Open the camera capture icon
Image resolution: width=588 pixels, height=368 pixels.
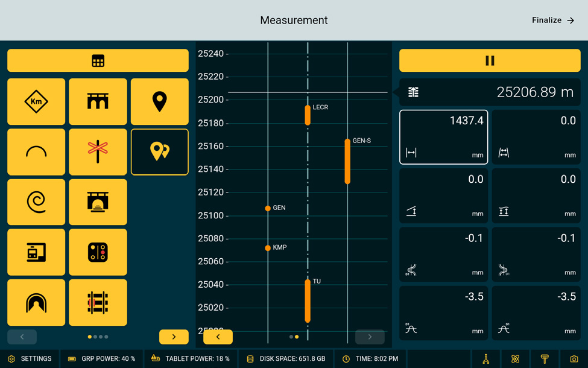(x=574, y=359)
